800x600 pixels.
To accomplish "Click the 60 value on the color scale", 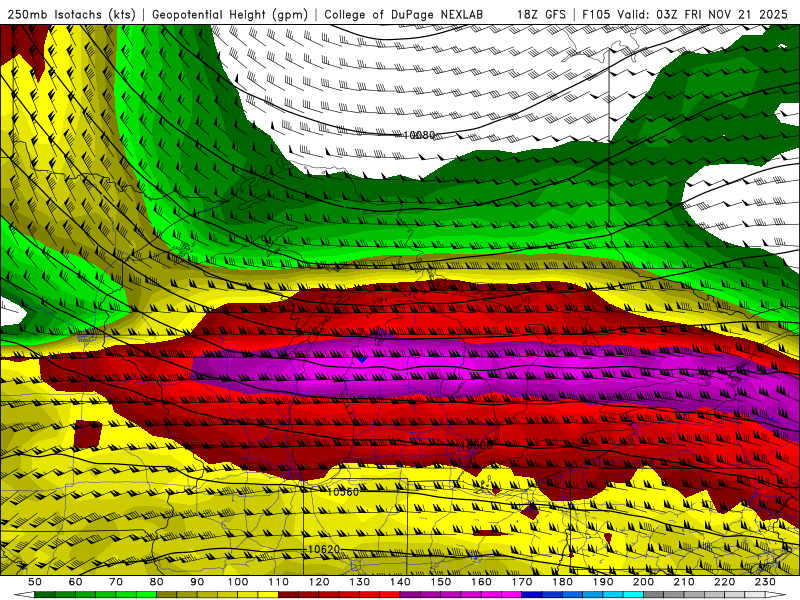I will [75, 582].
